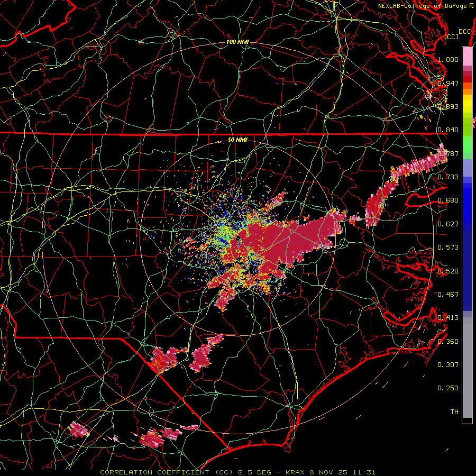Click the 1.000 scale value
This screenshot has height=476, width=476.
coord(448,59)
